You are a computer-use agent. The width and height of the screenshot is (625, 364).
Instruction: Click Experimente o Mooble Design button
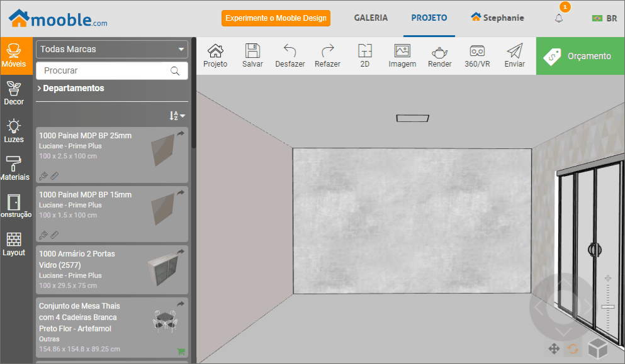point(276,18)
